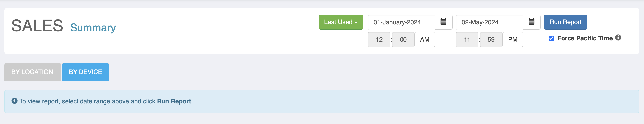
Task: Uncheck the Force Pacific Time checkbox
Action: tap(551, 38)
